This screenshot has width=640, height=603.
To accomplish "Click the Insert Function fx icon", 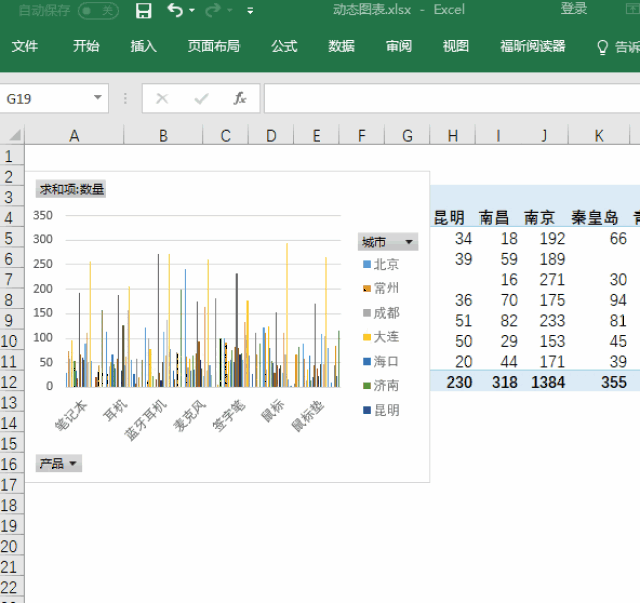I will coord(240,99).
